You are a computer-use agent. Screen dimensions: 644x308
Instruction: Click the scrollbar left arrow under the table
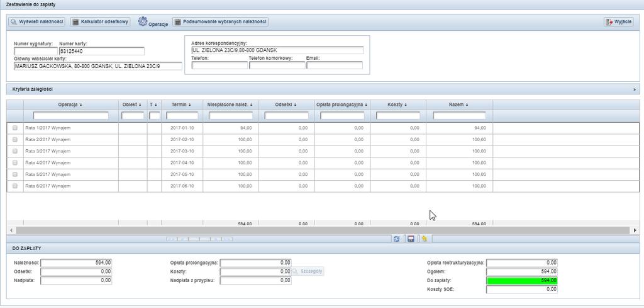[x=11, y=231]
